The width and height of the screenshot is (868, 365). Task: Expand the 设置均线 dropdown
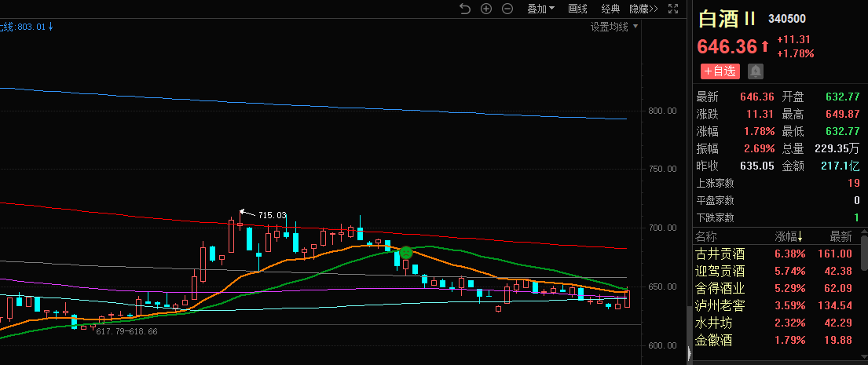coord(614,27)
